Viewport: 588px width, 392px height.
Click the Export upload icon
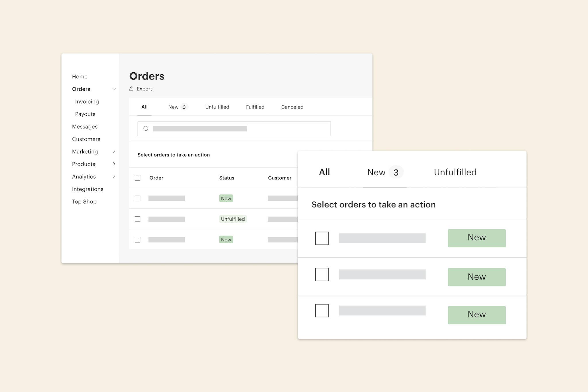click(131, 89)
